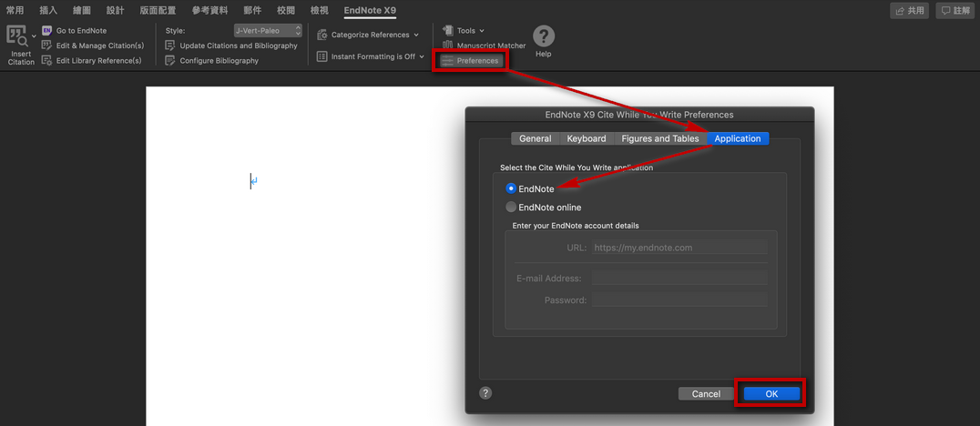
Task: Click the Password input field
Action: click(679, 299)
